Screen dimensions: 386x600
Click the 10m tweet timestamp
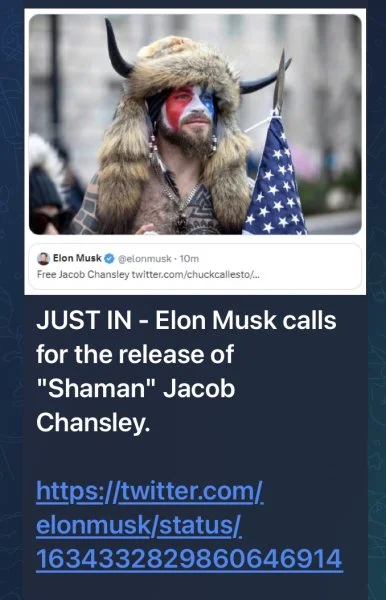tap(189, 259)
